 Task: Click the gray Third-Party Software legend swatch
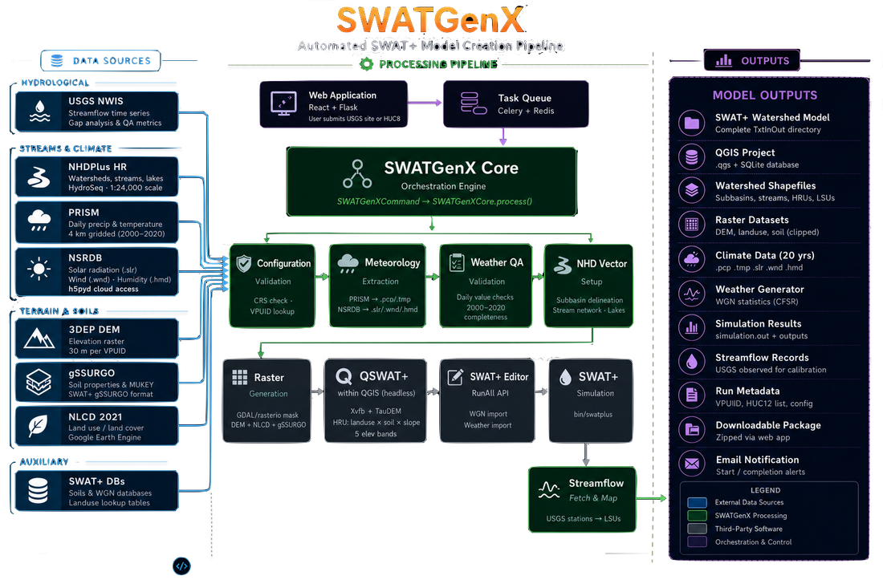(697, 529)
